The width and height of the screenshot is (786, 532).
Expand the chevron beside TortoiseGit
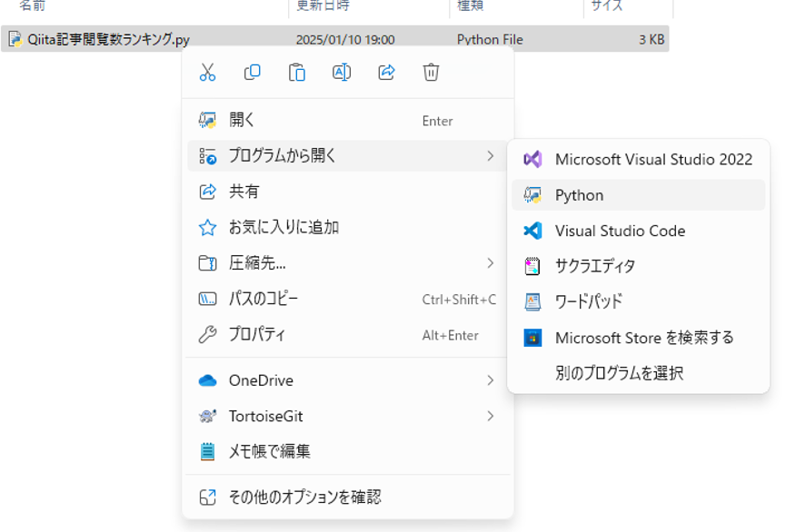[491, 417]
